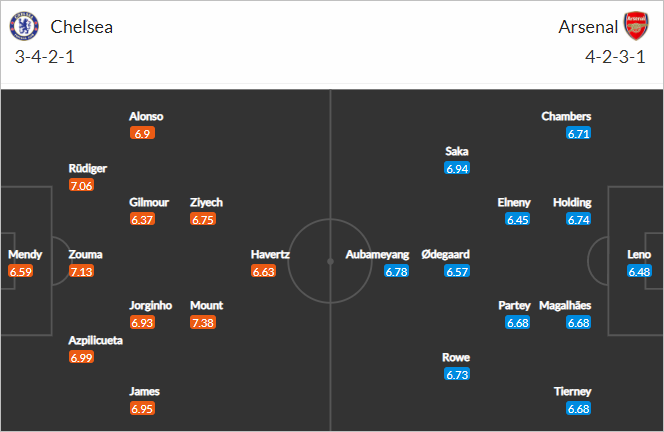This screenshot has height=432, width=664.
Task: Click the Arsenal 4-2-3-1 formation text
Action: [615, 57]
